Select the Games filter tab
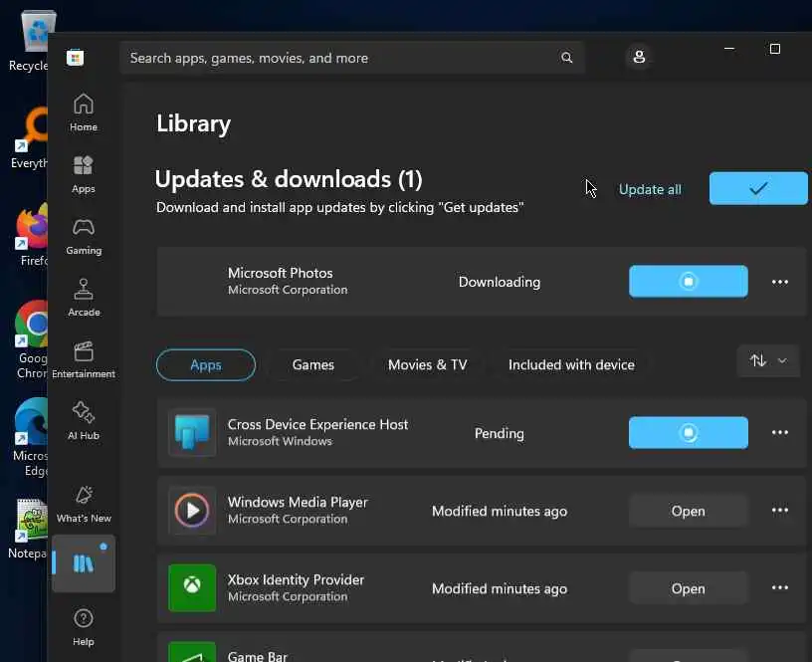Screen dimensions: 812x662 pos(312,364)
